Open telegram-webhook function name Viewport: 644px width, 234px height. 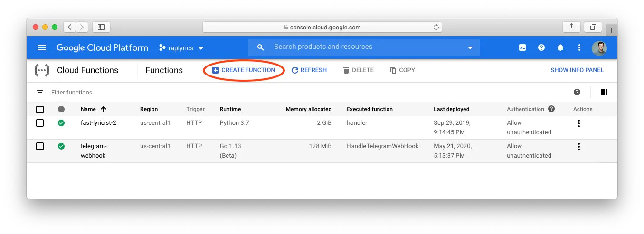tap(94, 151)
